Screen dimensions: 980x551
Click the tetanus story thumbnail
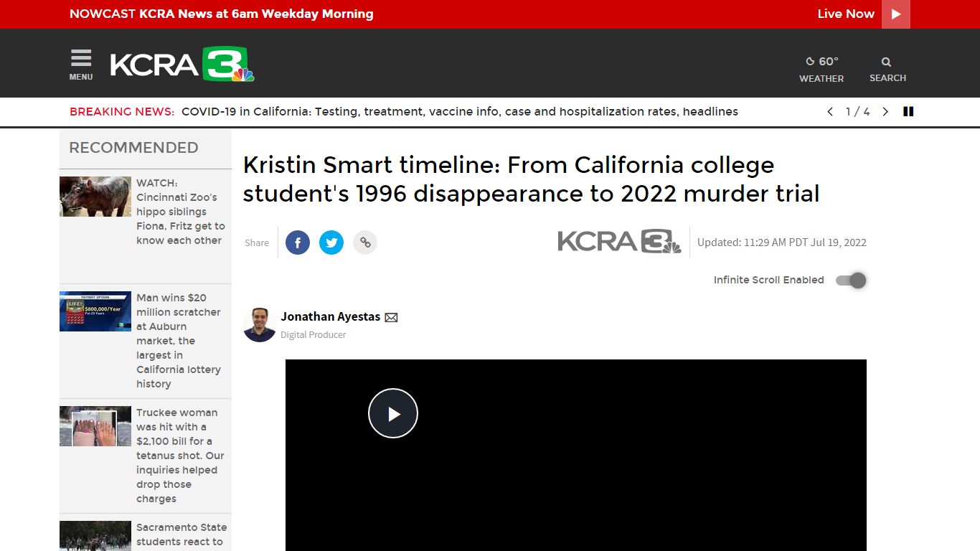[x=95, y=426]
